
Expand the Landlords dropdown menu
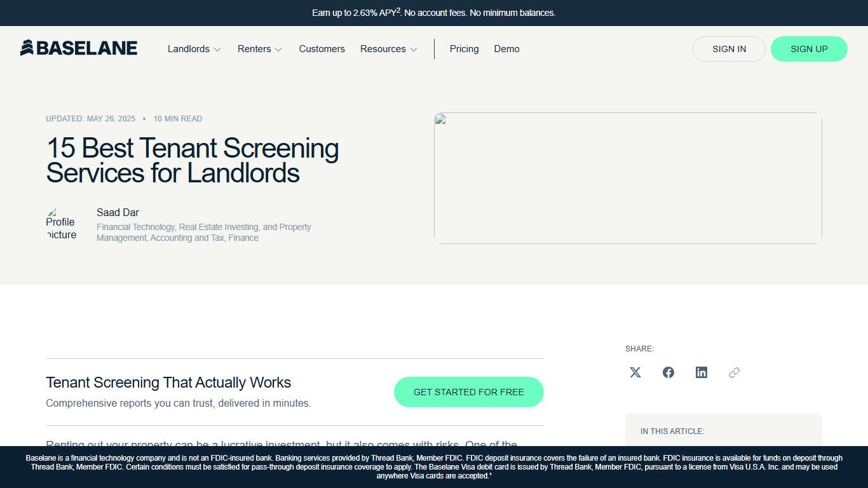pyautogui.click(x=193, y=49)
